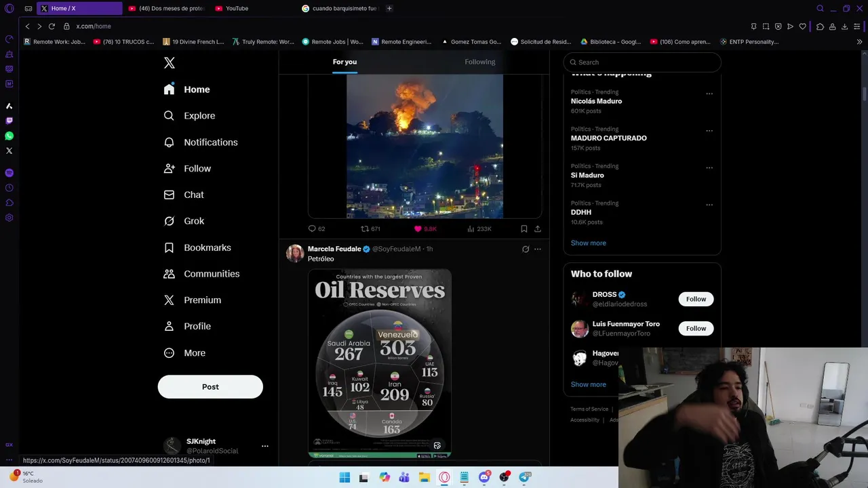This screenshot has width=868, height=488.
Task: Open Communities in the X sidebar
Action: point(202,274)
